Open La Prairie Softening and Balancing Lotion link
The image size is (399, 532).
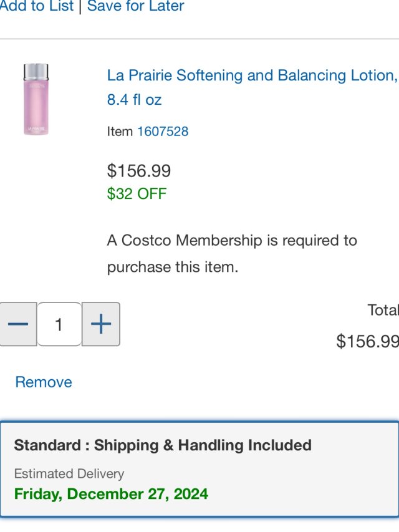click(x=252, y=75)
